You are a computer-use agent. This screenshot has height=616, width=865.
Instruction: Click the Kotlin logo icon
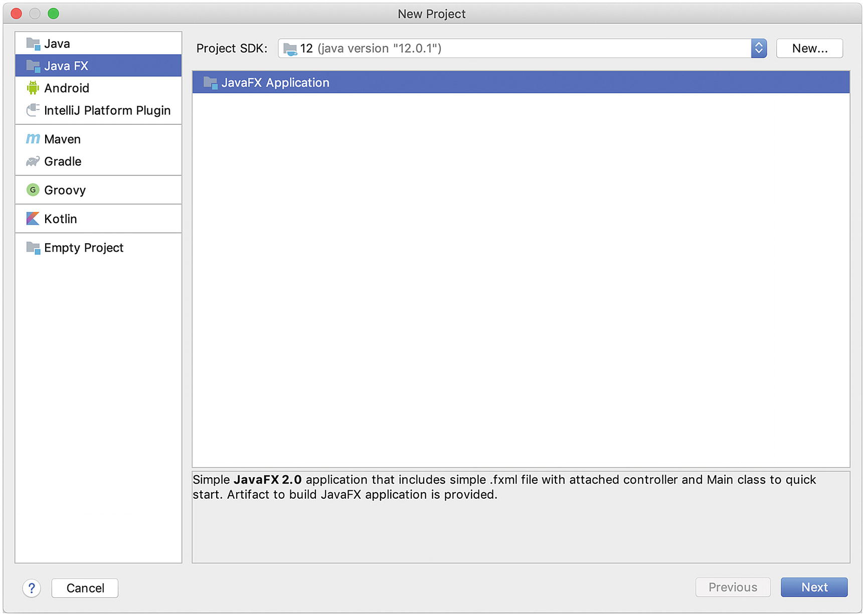click(x=33, y=219)
